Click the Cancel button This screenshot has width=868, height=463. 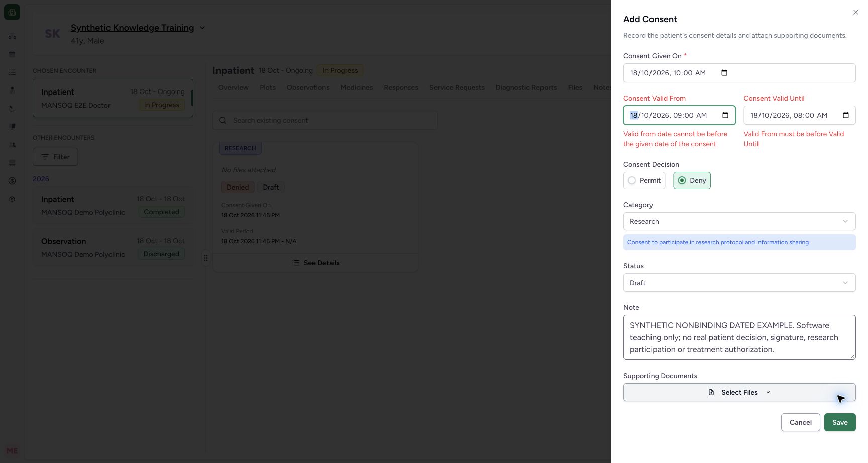coord(800,422)
